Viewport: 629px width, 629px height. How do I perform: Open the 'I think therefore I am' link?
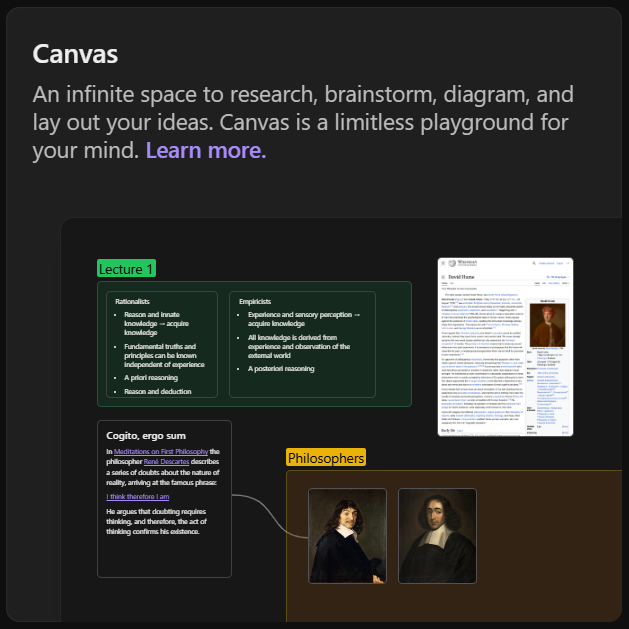(x=138, y=497)
